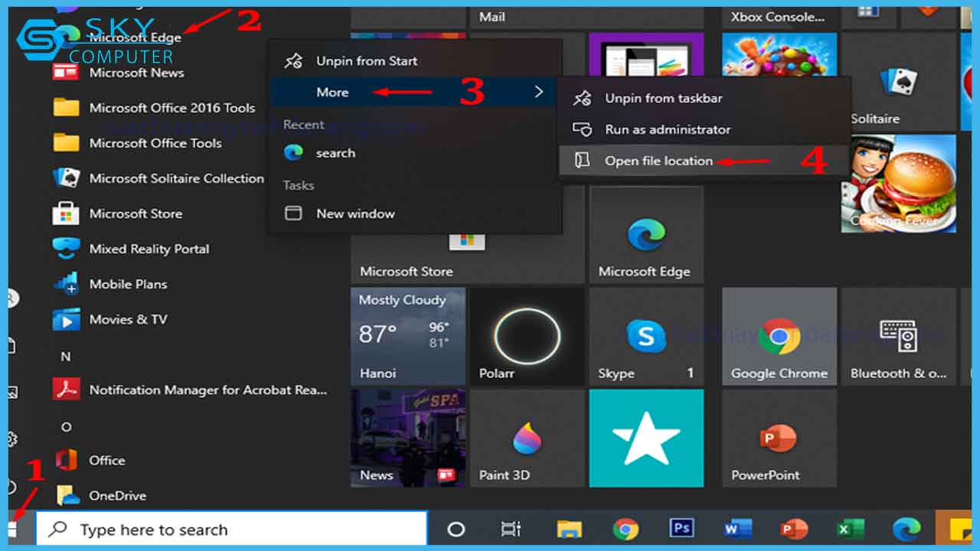The height and width of the screenshot is (551, 980).
Task: Click the 'Type here to search' box
Action: pyautogui.click(x=231, y=530)
